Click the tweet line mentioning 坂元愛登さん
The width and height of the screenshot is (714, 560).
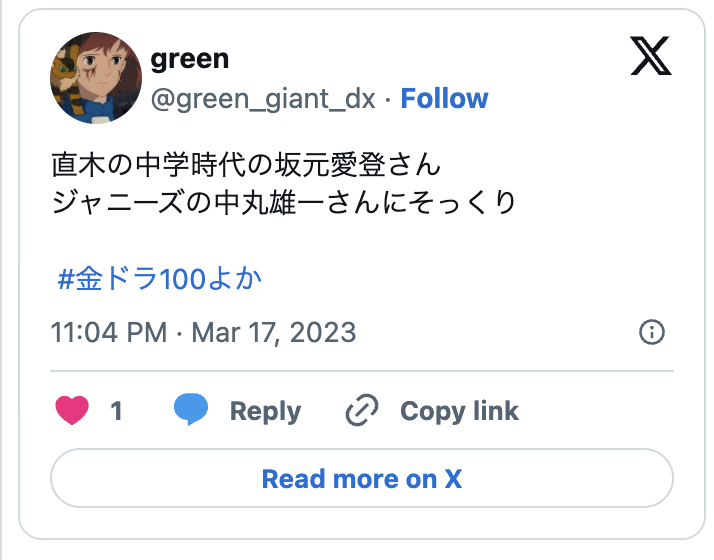click(x=246, y=164)
